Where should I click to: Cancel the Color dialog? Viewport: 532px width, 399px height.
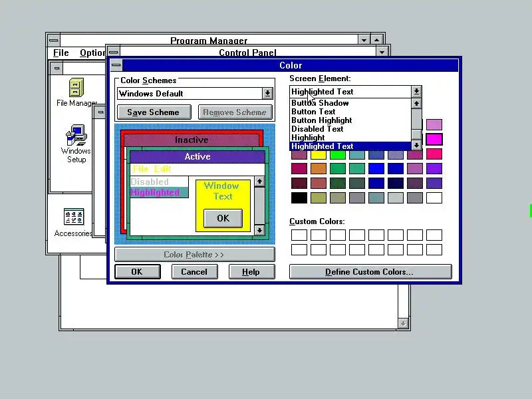[194, 272]
